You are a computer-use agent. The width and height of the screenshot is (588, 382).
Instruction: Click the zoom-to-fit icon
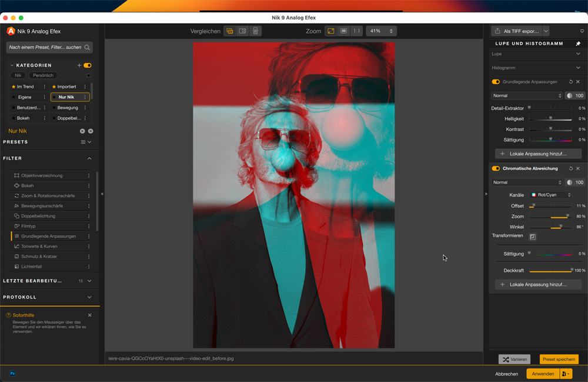pyautogui.click(x=331, y=31)
